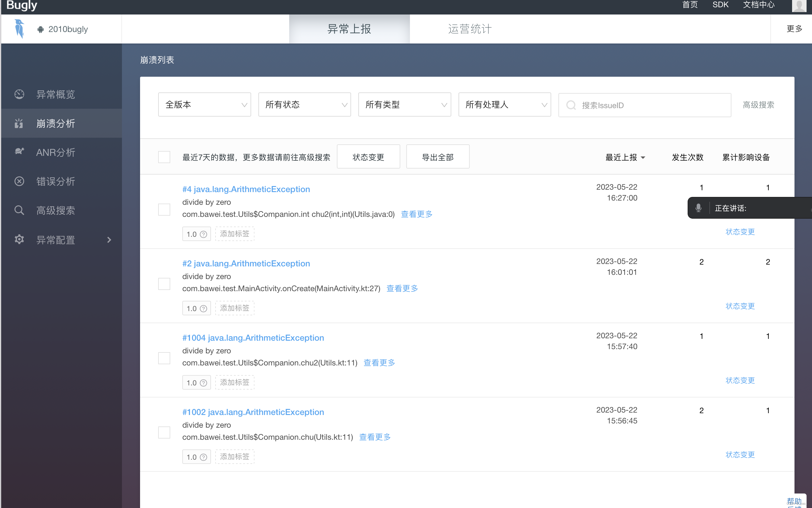
Task: Open the 所有状态 status dropdown
Action: point(305,104)
